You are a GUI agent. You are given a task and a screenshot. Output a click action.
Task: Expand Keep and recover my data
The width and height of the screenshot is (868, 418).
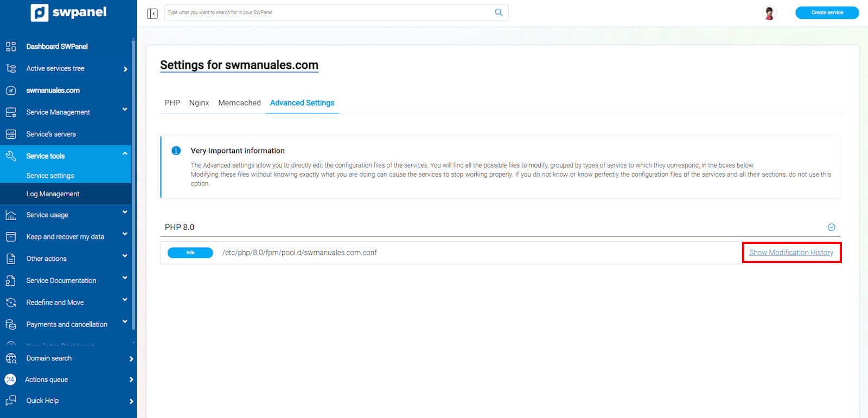[125, 234]
